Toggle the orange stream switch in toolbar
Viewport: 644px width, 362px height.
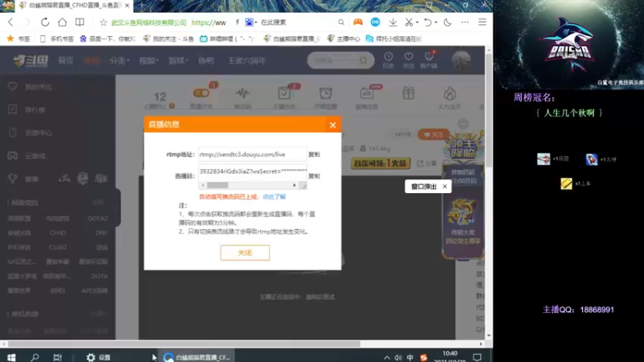tap(201, 93)
